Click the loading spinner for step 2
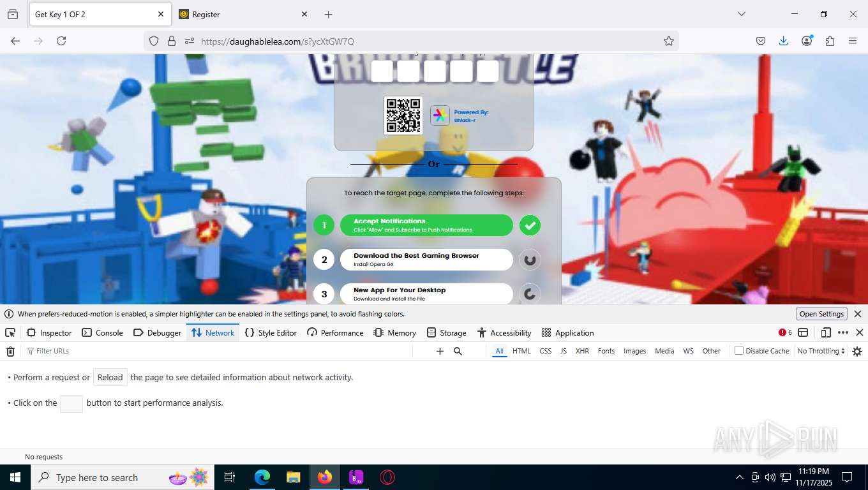This screenshot has height=490, width=868. coord(530,260)
